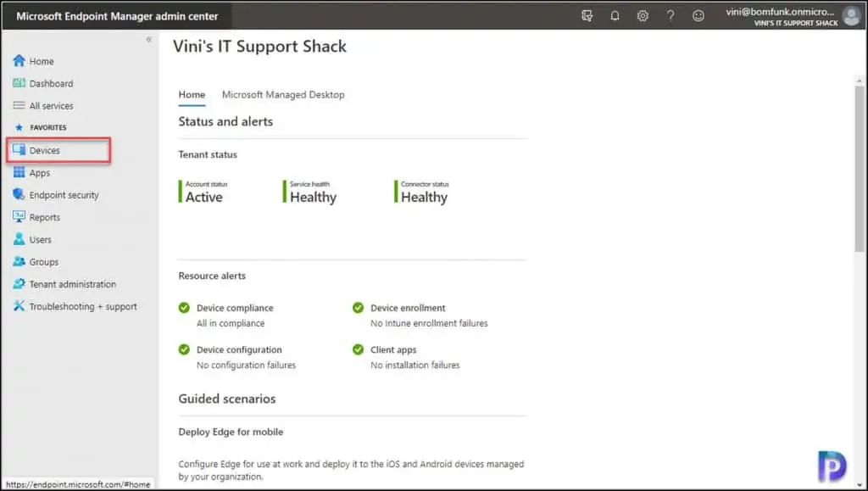Open the Apps menu entry
868x491 pixels.
pos(39,173)
